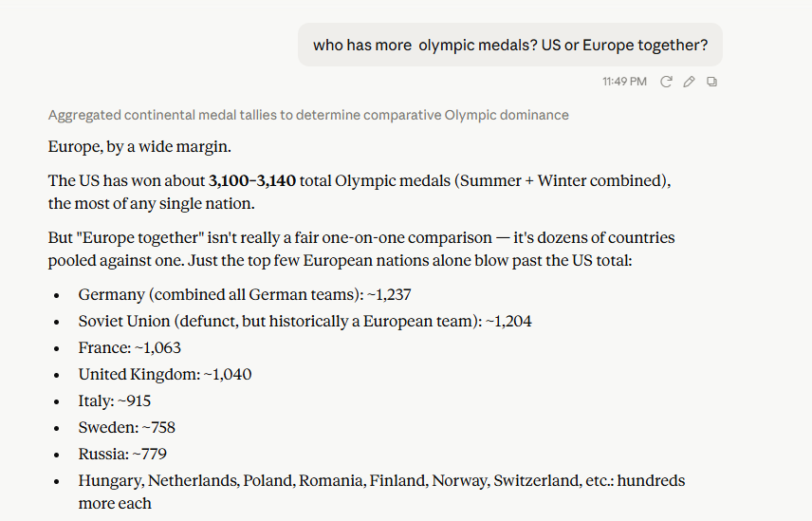Click the copy message icon
Viewport: 812px width, 521px height.
712,82
